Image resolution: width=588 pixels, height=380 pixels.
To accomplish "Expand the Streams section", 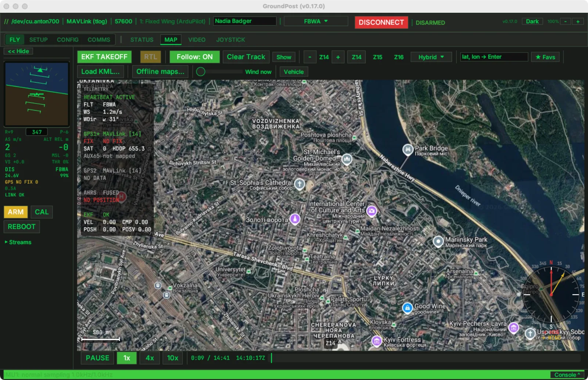I will [18, 242].
